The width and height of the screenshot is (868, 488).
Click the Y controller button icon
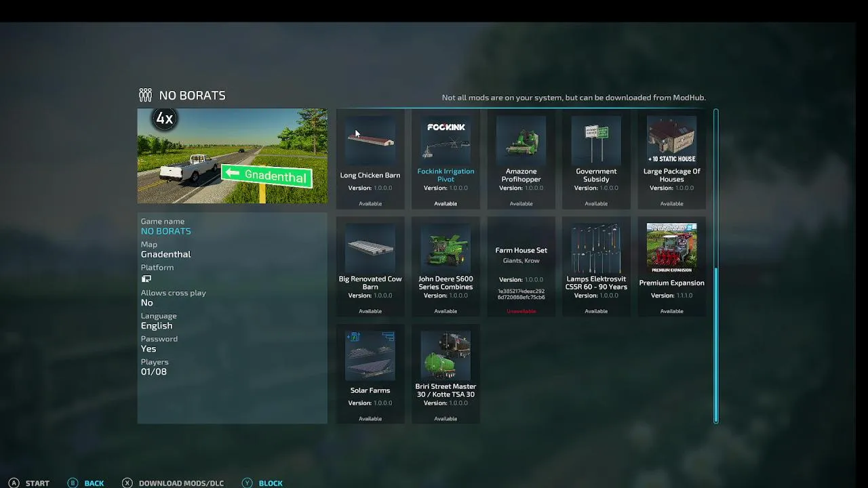click(x=247, y=483)
